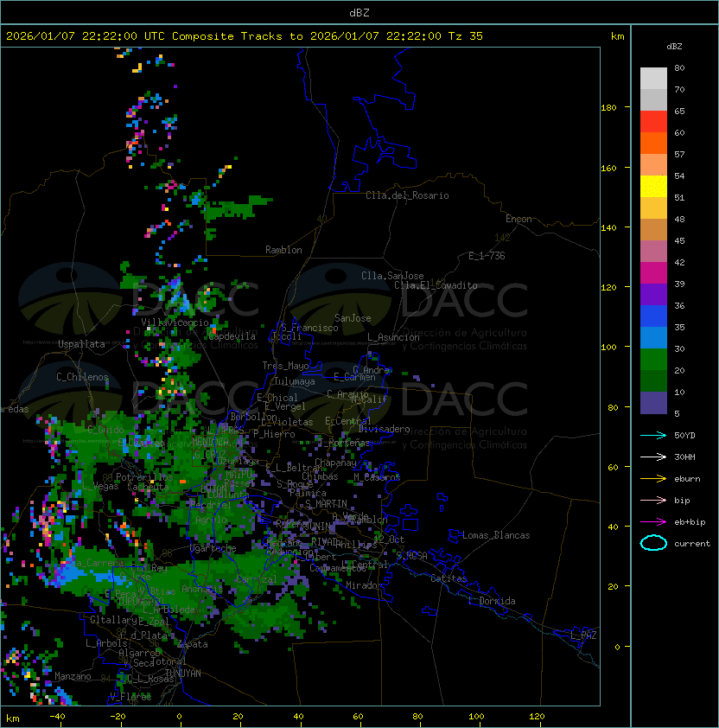This screenshot has height=728, width=719.
Task: Select the gold 48-51 dBZ swatch
Action: (x=653, y=208)
